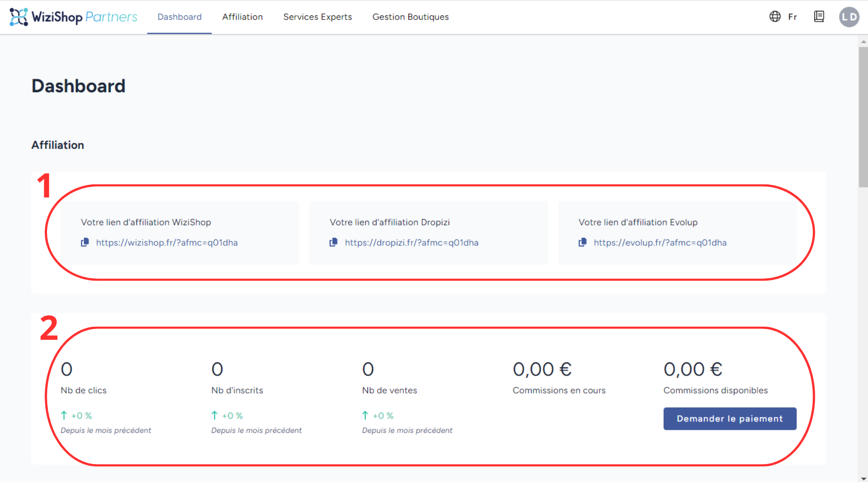Click the scrollbar up arrow
Image resolution: width=868 pixels, height=488 pixels.
coord(863,42)
